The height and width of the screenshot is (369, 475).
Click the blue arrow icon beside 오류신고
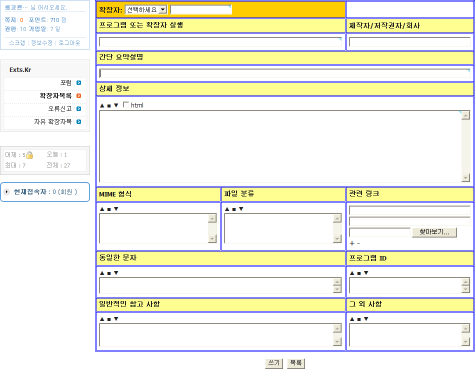pyautogui.click(x=79, y=109)
